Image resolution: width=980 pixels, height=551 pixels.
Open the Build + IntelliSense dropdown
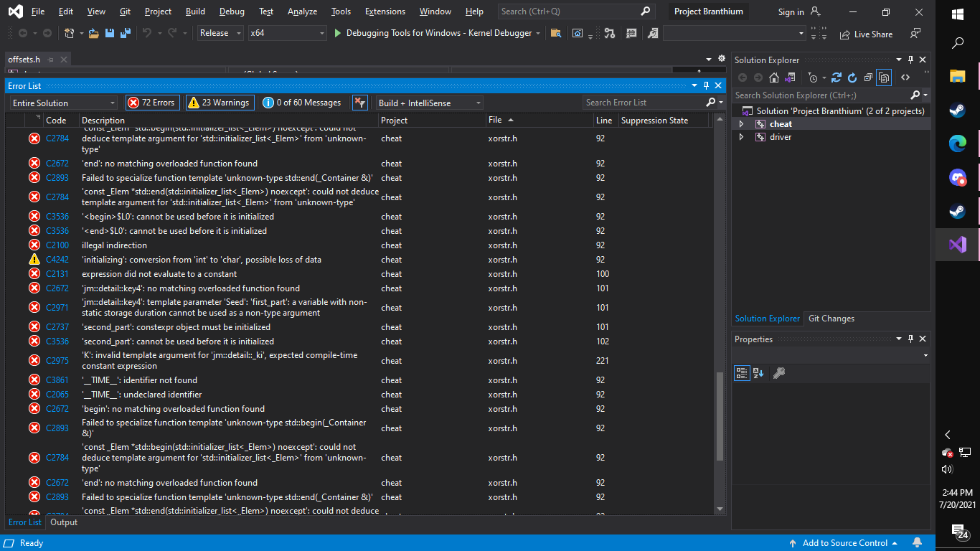pos(430,103)
